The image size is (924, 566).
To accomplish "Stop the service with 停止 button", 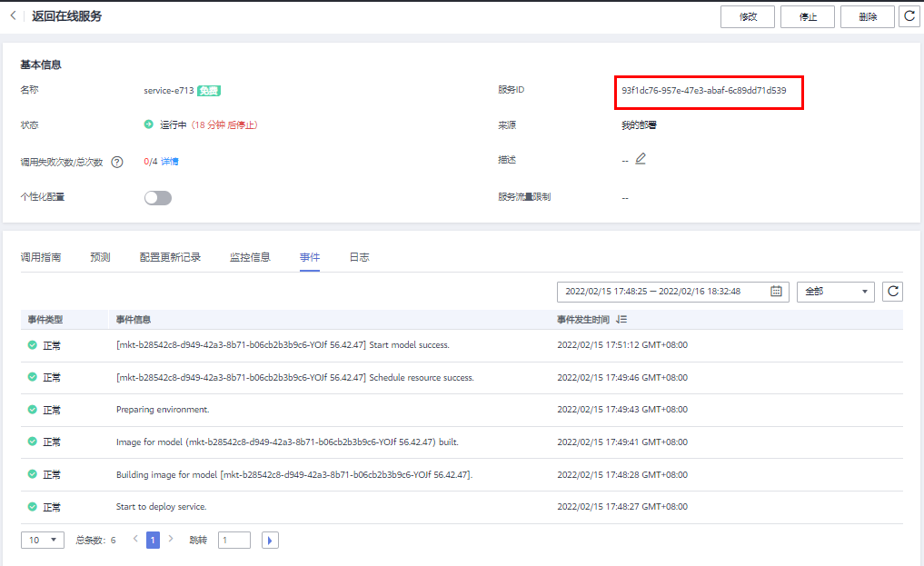I will click(807, 16).
